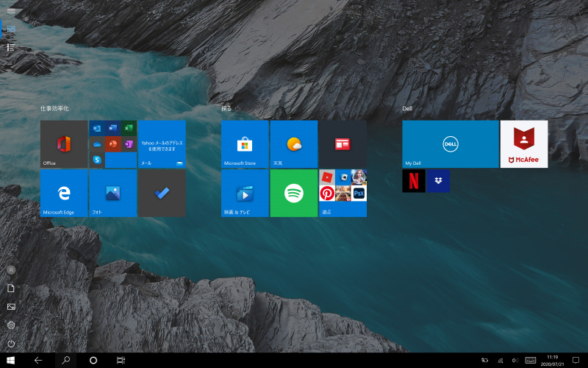The image size is (588, 368).
Task: Show the touch keyboard
Action: click(x=530, y=361)
